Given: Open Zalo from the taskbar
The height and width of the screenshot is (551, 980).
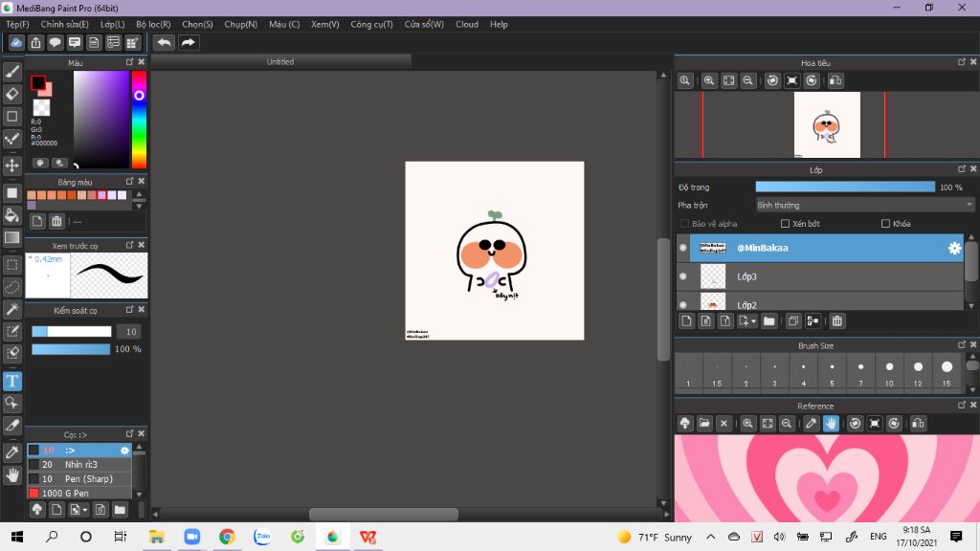Looking at the screenshot, I should pyautogui.click(x=262, y=537).
